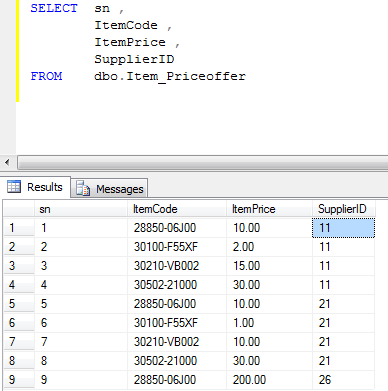388x391 pixels.
Task: Click the select-all corner cell of grid
Action: coord(19,209)
